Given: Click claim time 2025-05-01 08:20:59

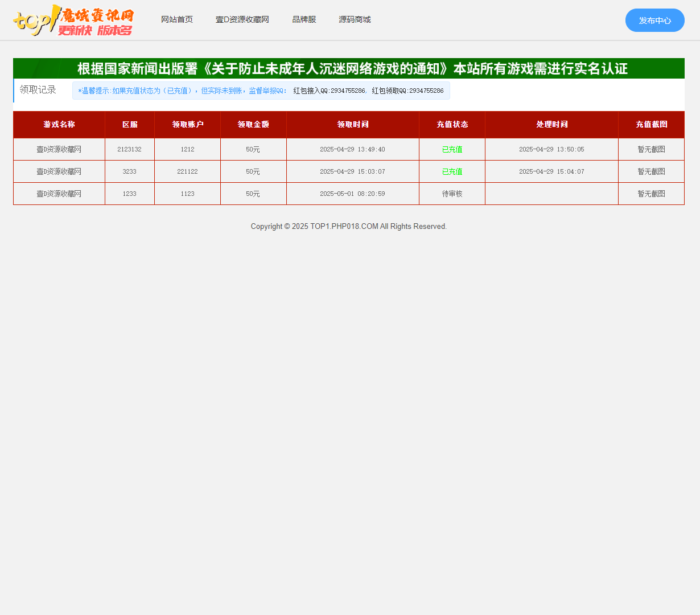Looking at the screenshot, I should point(353,194).
